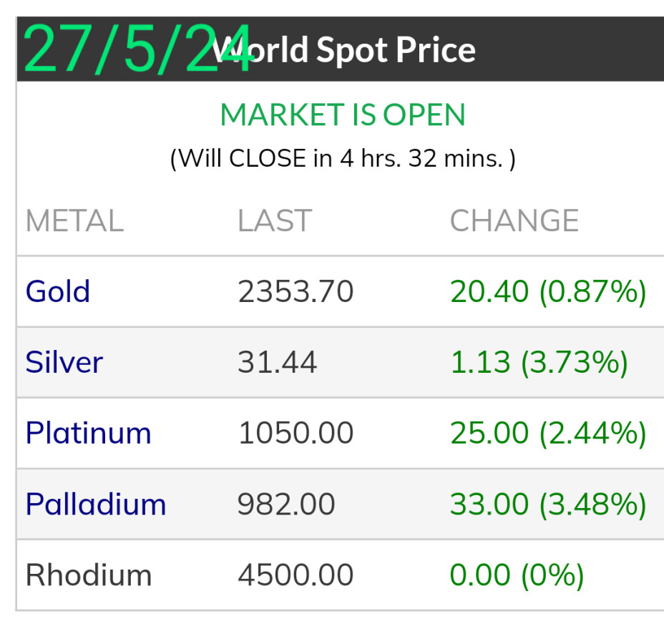Screen dimensions: 664x644
Task: Select the Rhodium row label
Action: [x=89, y=575]
